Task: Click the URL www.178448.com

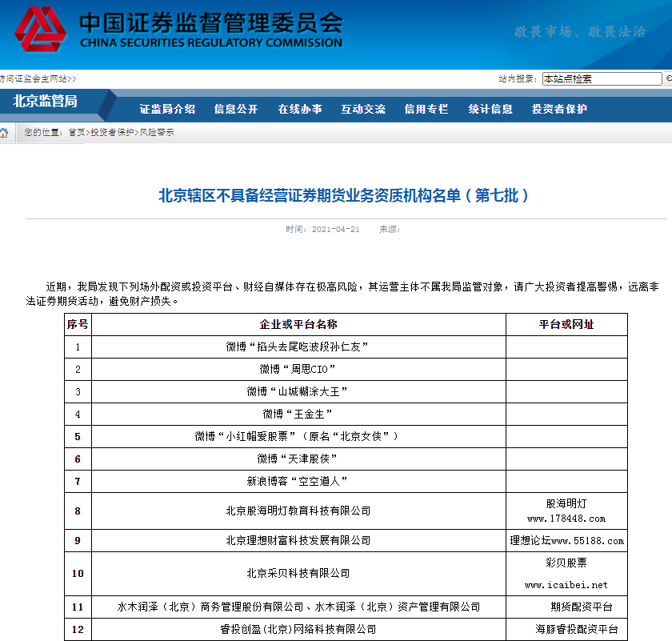Action: click(566, 519)
